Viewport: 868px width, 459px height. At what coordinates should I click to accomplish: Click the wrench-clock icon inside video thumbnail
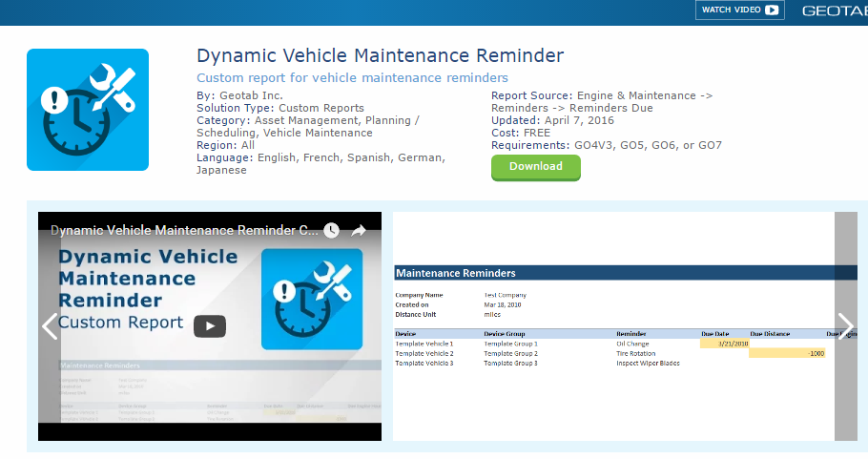tap(312, 299)
